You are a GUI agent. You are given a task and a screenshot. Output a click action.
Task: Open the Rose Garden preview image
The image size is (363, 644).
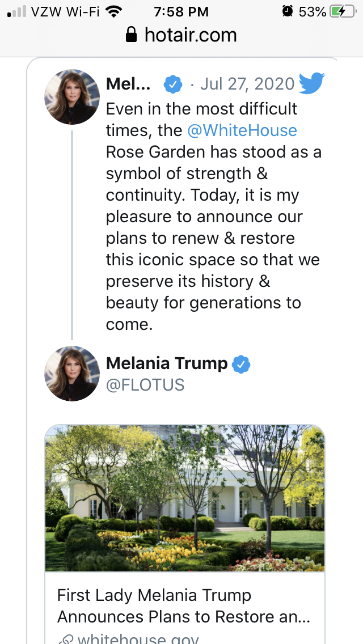pyautogui.click(x=185, y=498)
